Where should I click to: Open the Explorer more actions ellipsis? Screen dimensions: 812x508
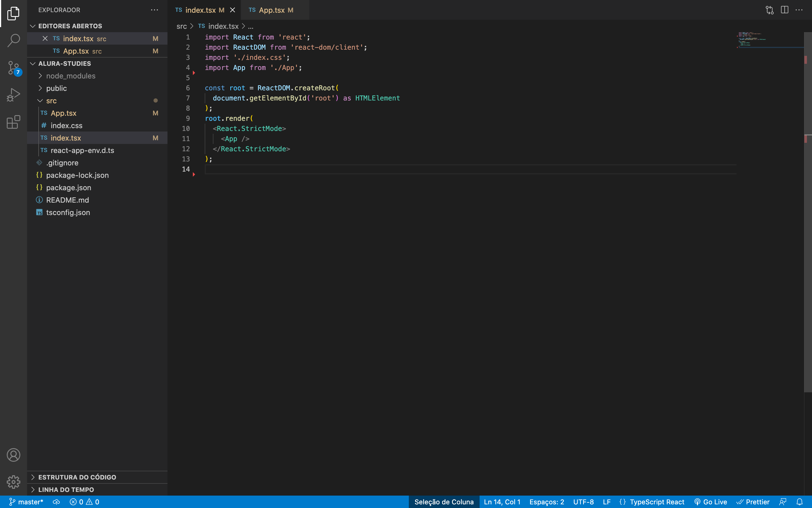coord(154,10)
